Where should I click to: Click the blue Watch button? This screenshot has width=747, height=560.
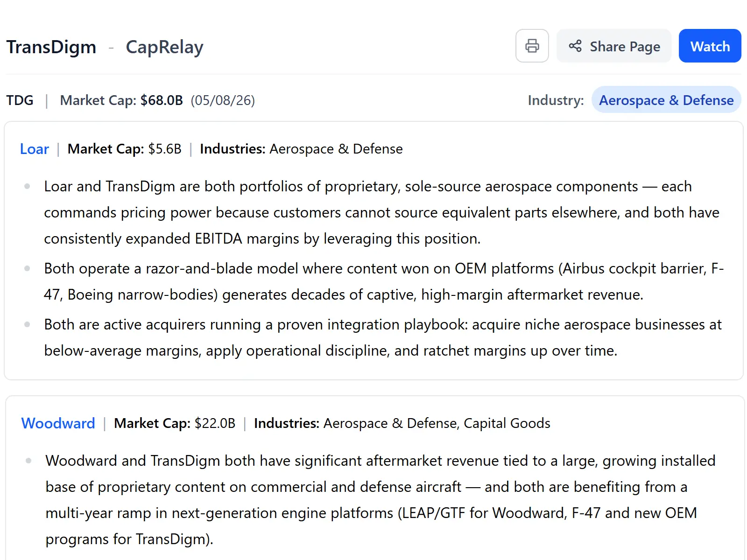click(x=710, y=46)
